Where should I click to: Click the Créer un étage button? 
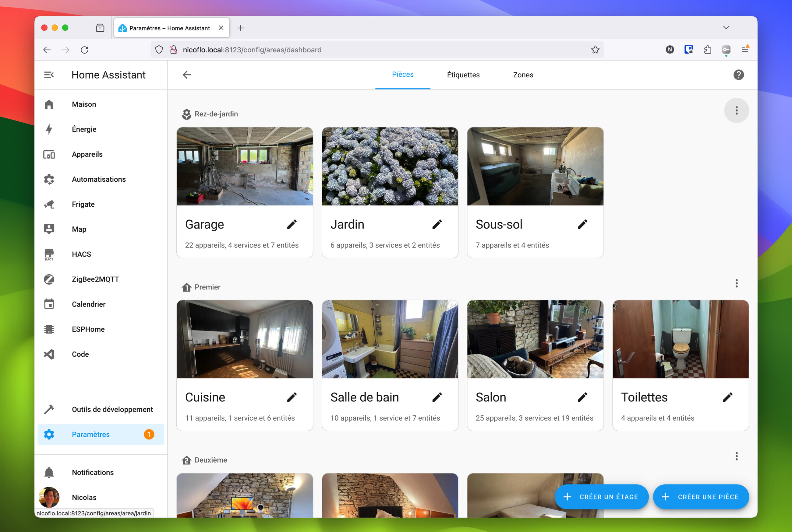coord(602,497)
